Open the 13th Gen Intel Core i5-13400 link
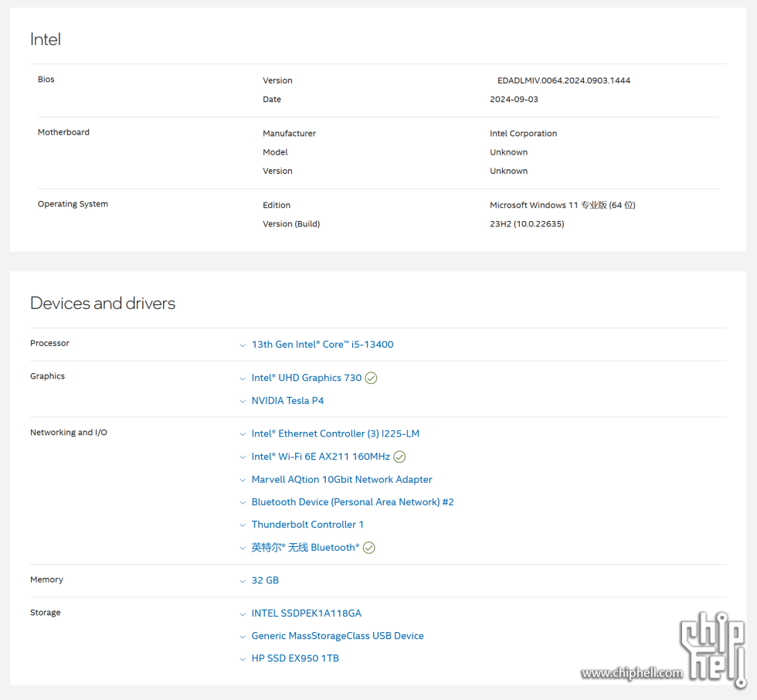 pos(323,345)
